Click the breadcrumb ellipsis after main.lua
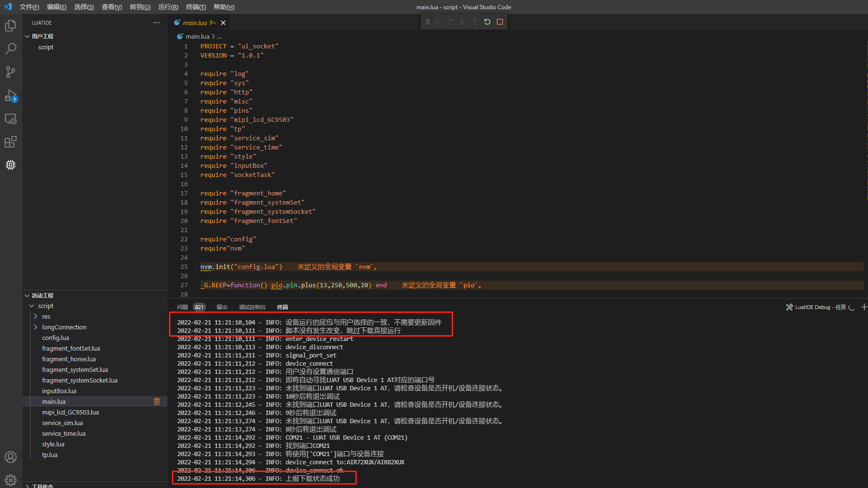The width and height of the screenshot is (868, 488). tap(219, 36)
